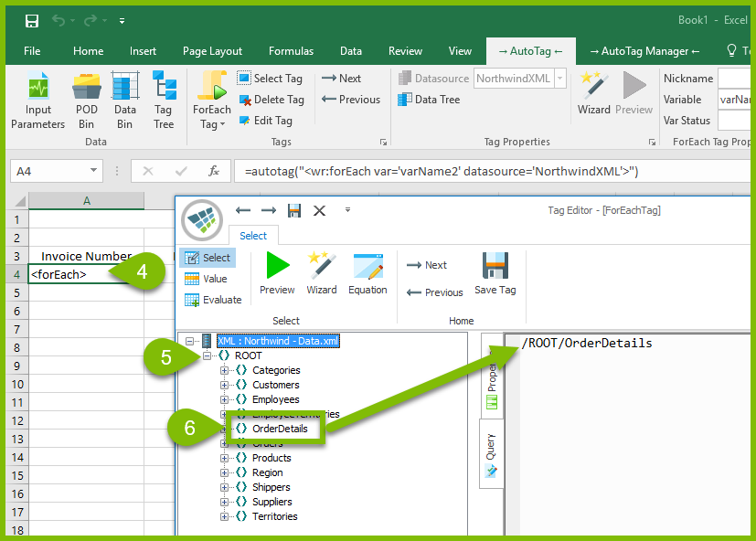Choose the Select mode button in Tag Editor

(x=208, y=258)
